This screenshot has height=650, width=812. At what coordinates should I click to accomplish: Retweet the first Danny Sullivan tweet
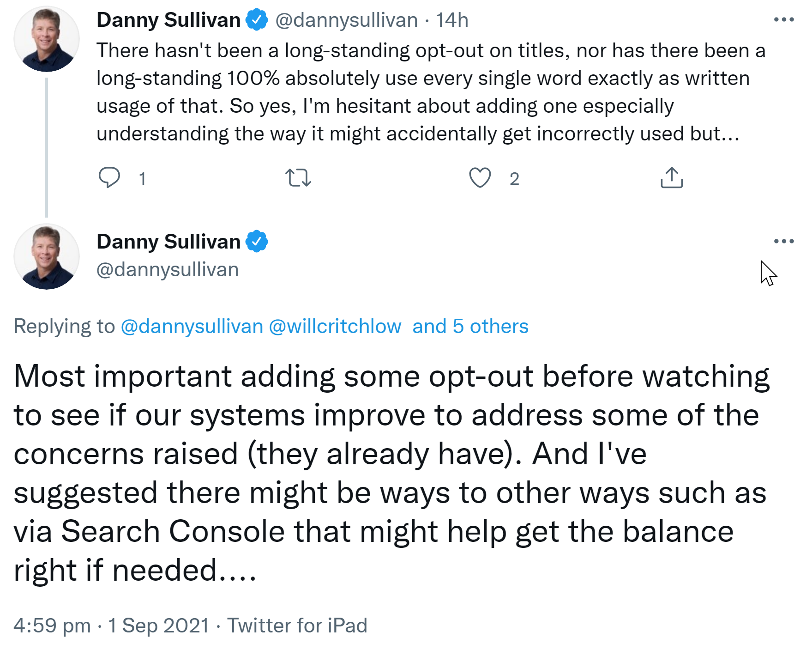coord(298,178)
